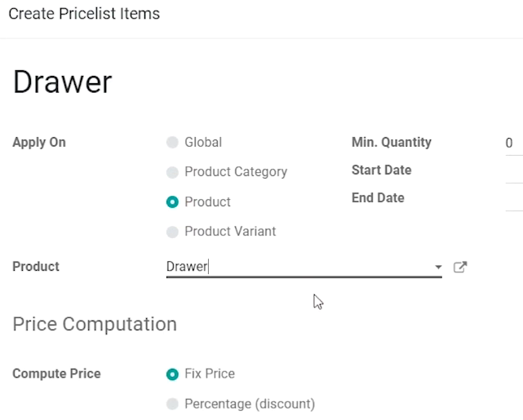Click the Compute Price field label
523x420 pixels.
pos(56,374)
